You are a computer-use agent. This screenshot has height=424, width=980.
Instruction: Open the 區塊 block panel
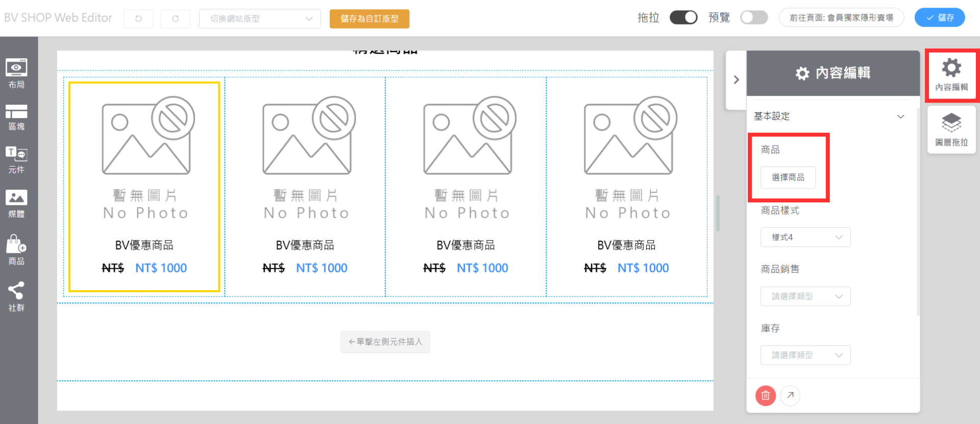click(16, 117)
